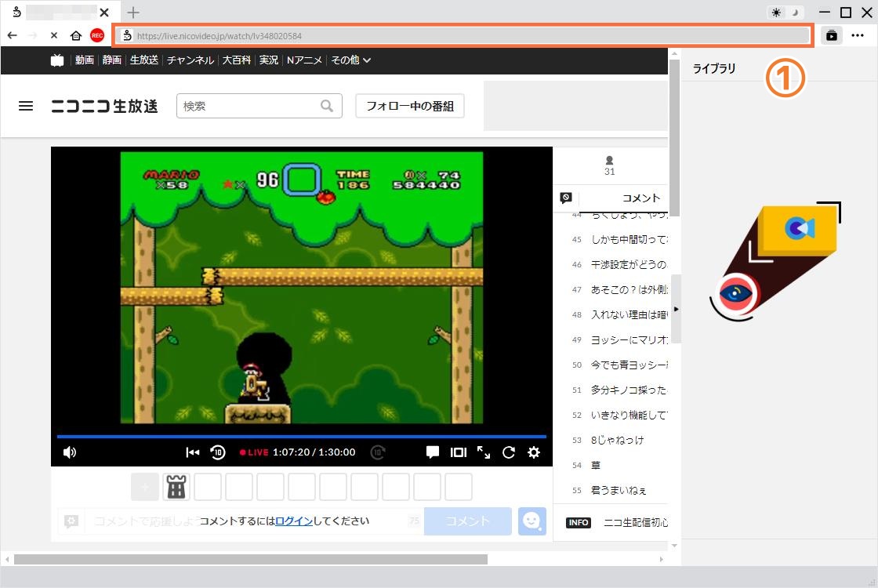
Task: Close the current browser tab
Action: (104, 13)
